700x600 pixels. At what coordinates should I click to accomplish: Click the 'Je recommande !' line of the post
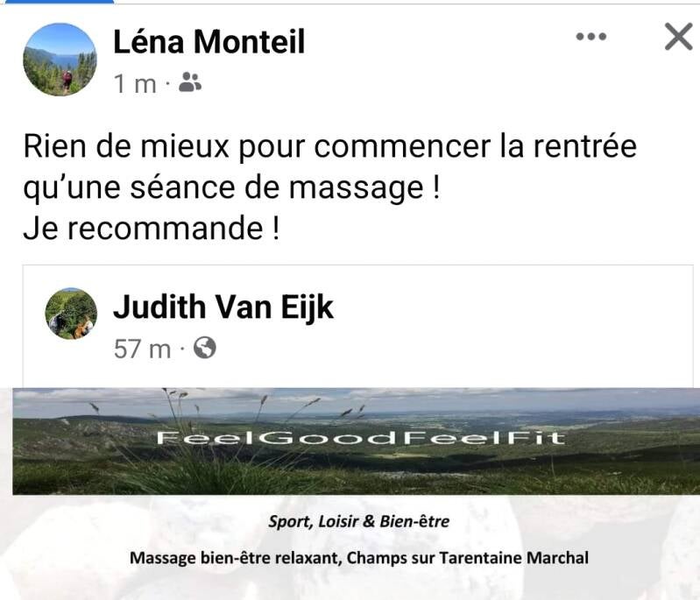click(x=152, y=228)
